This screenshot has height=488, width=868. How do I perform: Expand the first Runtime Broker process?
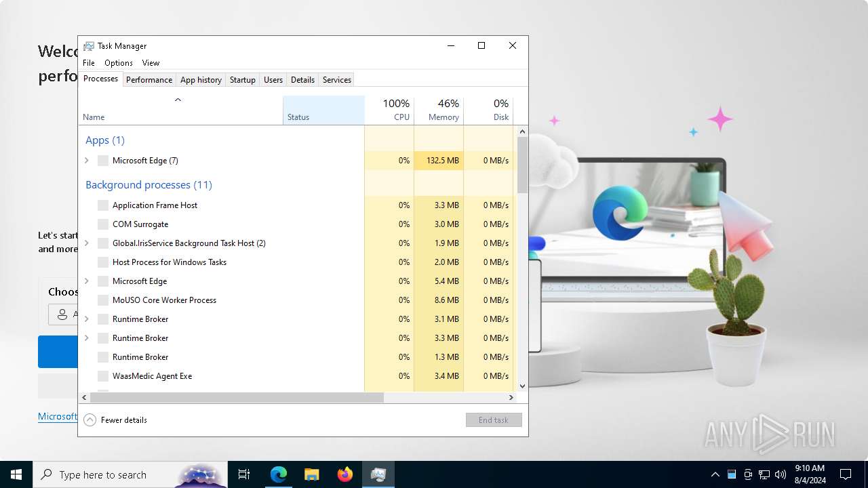click(87, 319)
